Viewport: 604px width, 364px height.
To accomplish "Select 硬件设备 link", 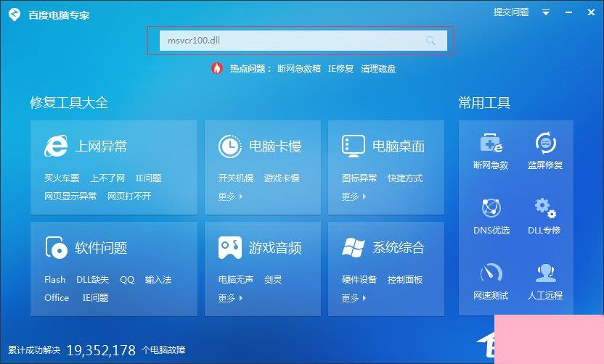I will [359, 279].
